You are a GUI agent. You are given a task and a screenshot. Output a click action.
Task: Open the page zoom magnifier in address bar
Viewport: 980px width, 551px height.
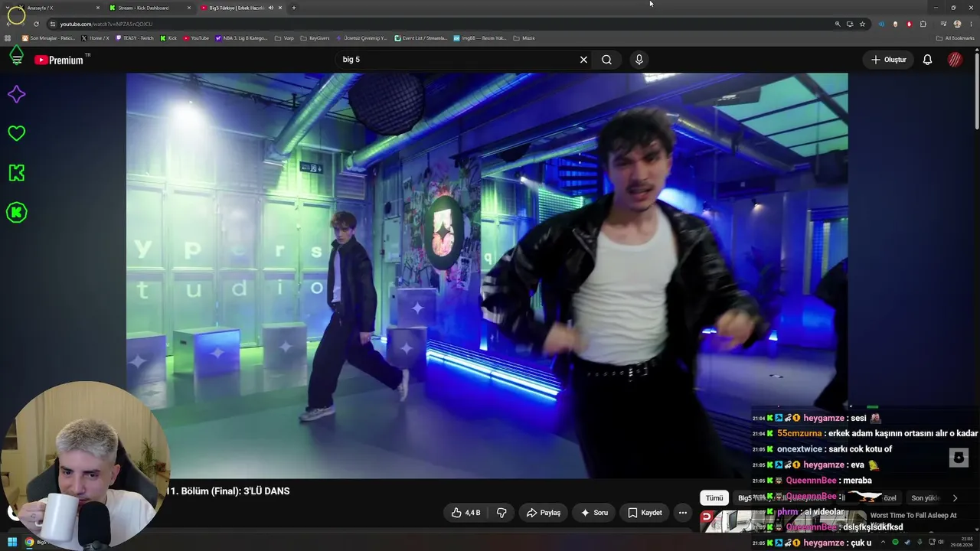click(x=838, y=24)
